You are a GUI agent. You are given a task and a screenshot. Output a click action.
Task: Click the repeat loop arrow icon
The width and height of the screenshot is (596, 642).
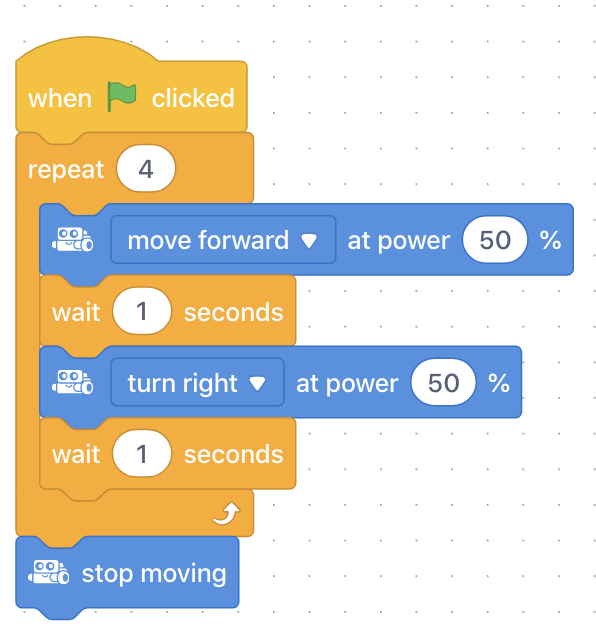pos(226,513)
